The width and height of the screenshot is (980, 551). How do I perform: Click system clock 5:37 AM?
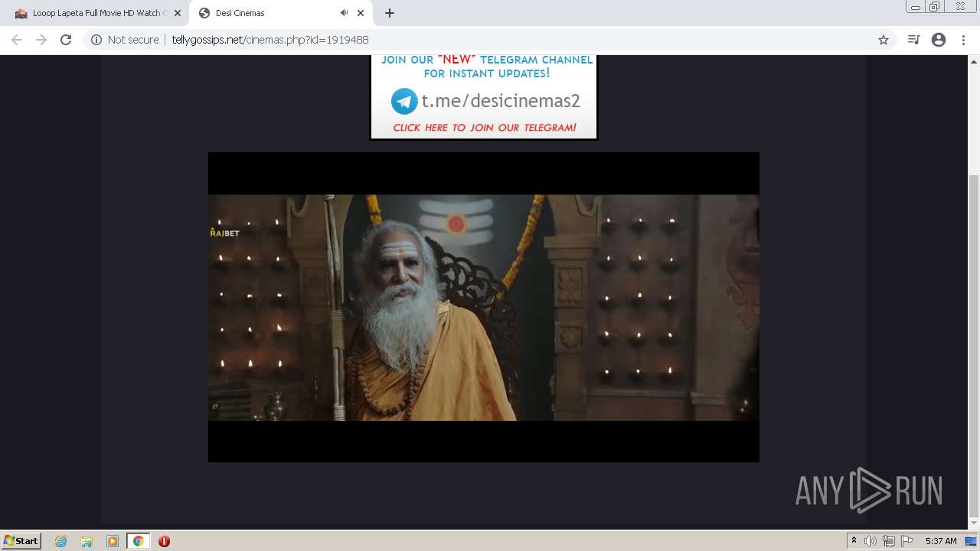point(941,541)
